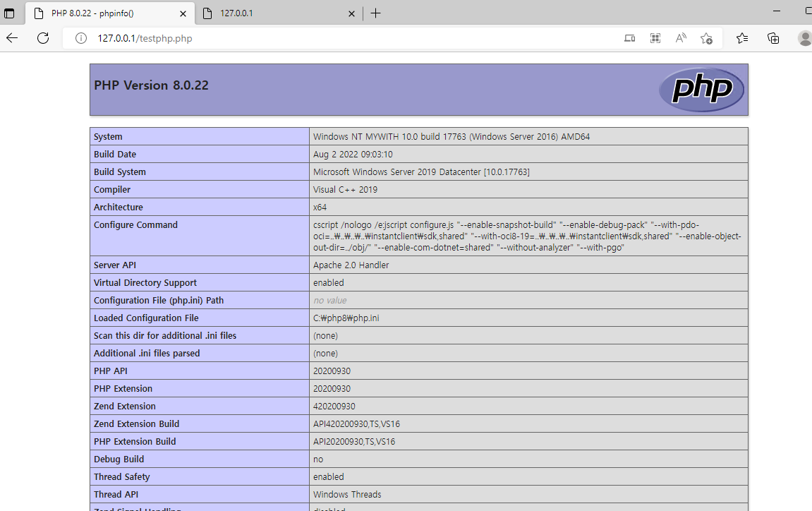Open the tab actions menu icon
This screenshot has width=812, height=511.
(x=9, y=13)
